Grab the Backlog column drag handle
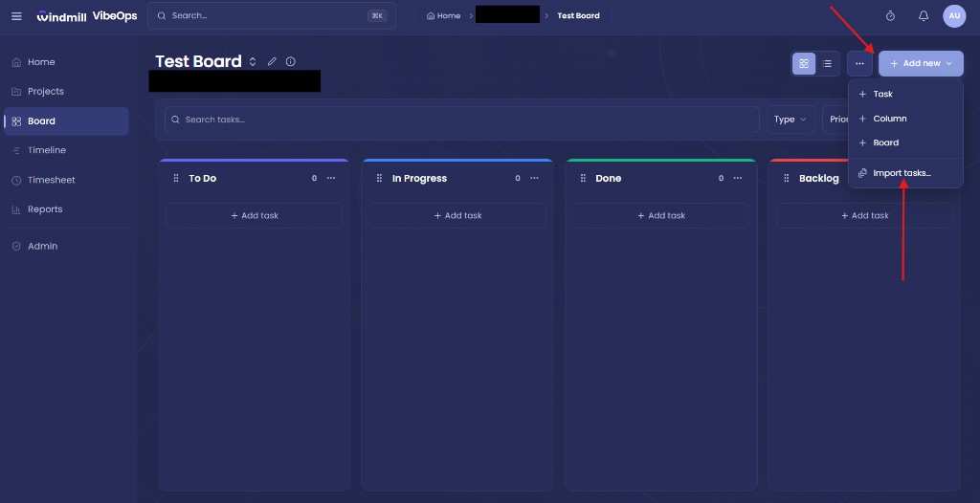Image resolution: width=980 pixels, height=503 pixels. [787, 178]
